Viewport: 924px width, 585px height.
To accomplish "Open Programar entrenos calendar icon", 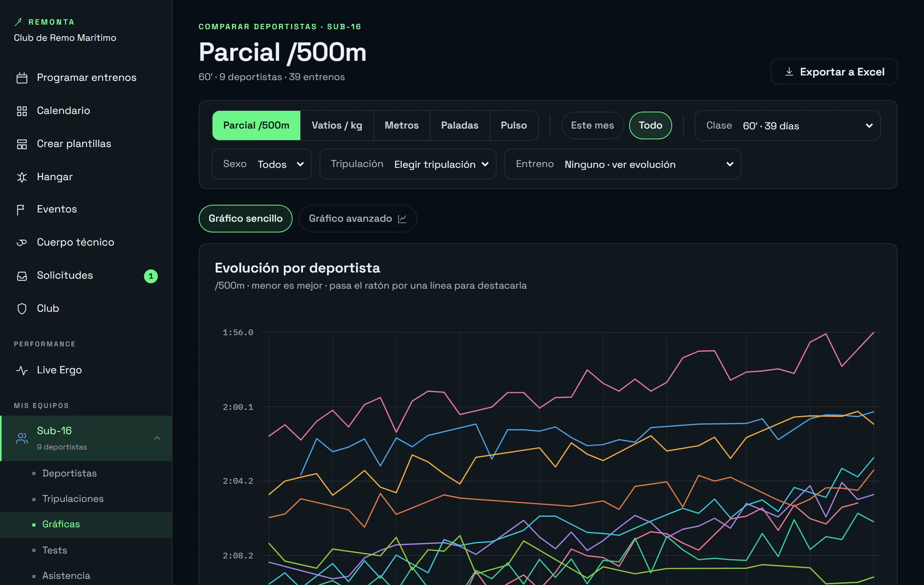I will pyautogui.click(x=22, y=78).
